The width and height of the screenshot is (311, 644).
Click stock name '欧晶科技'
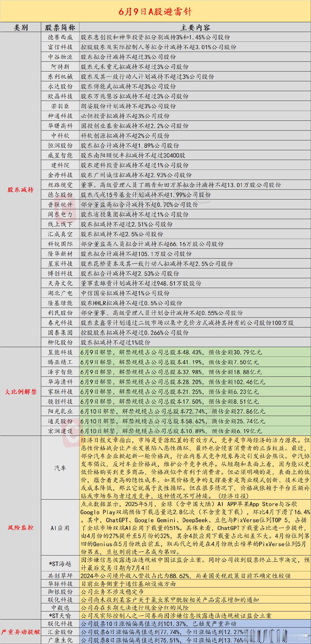pyautogui.click(x=60, y=96)
